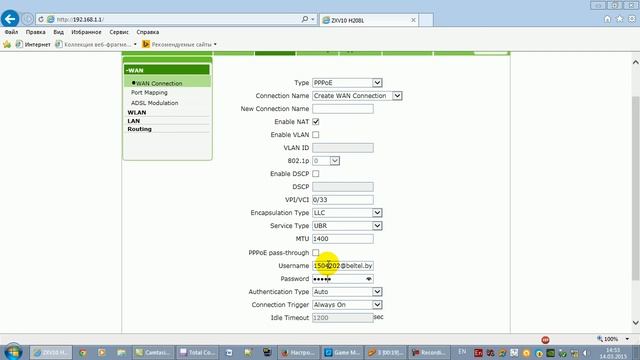Screen dimensions: 640x360
Task: Uncheck the Enable NAT checkbox
Action: 316,122
